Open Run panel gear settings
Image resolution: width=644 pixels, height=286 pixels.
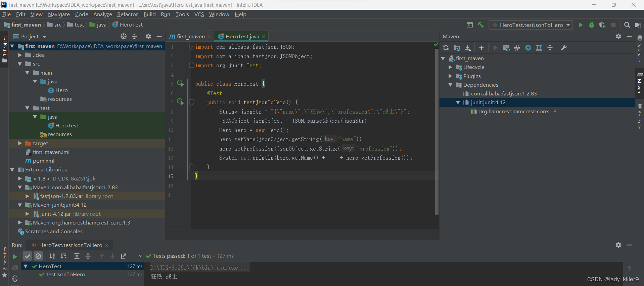618,245
